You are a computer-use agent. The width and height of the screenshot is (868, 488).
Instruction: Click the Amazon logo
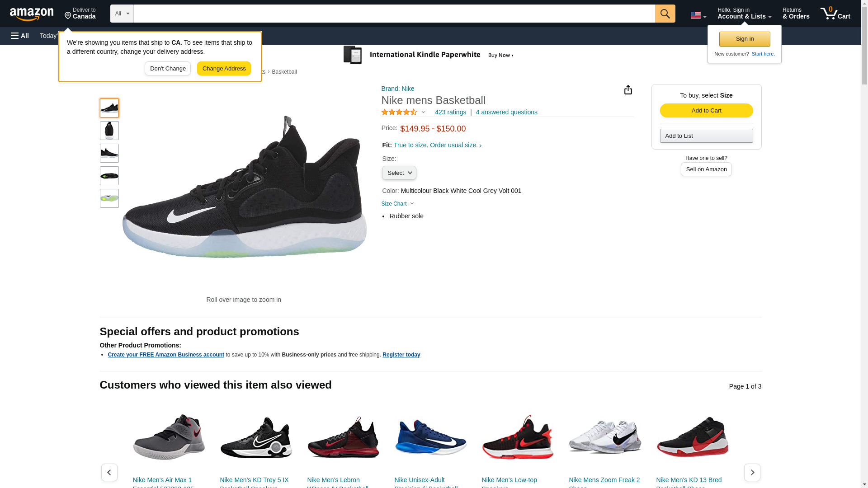[x=32, y=14]
